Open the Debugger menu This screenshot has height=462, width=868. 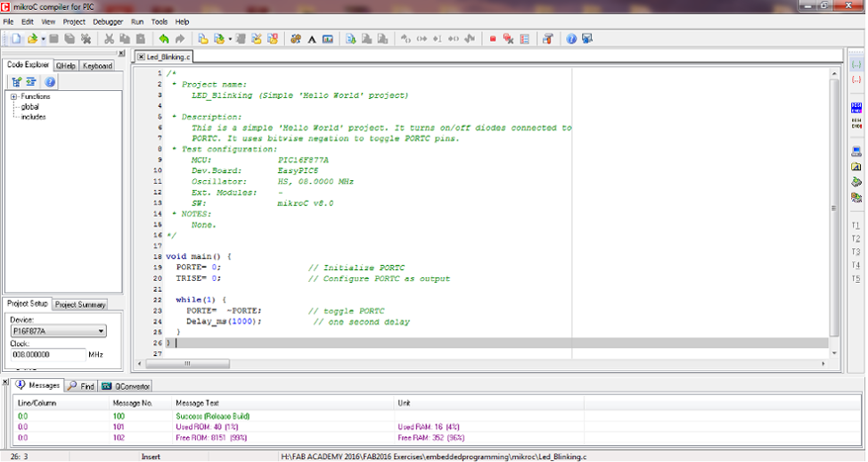click(x=108, y=21)
